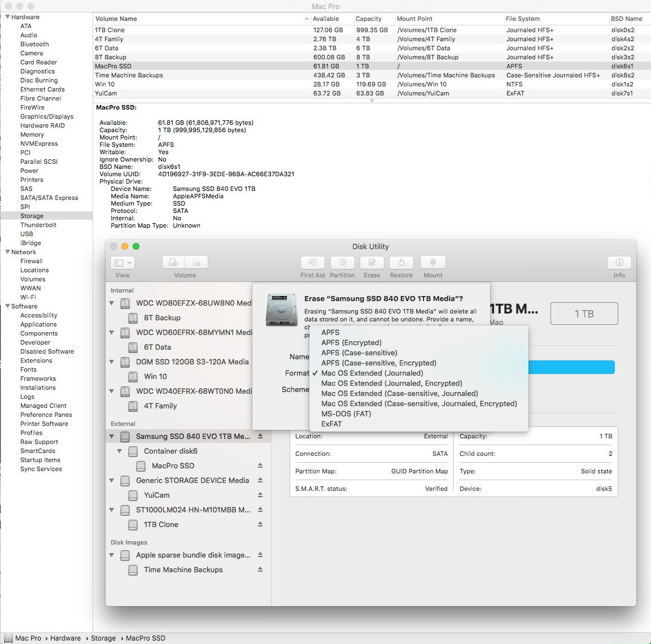The image size is (651, 644).
Task: Eject the ST1000LM024 disk
Action: tap(260, 510)
